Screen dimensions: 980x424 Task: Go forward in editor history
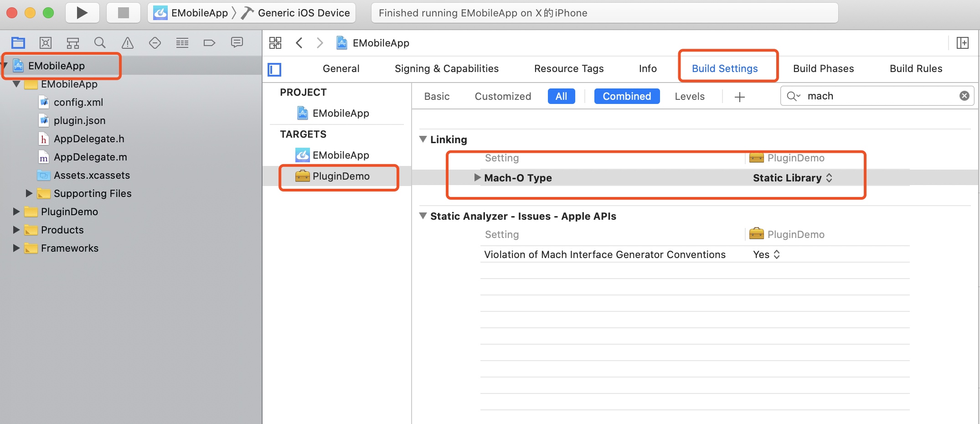tap(320, 43)
